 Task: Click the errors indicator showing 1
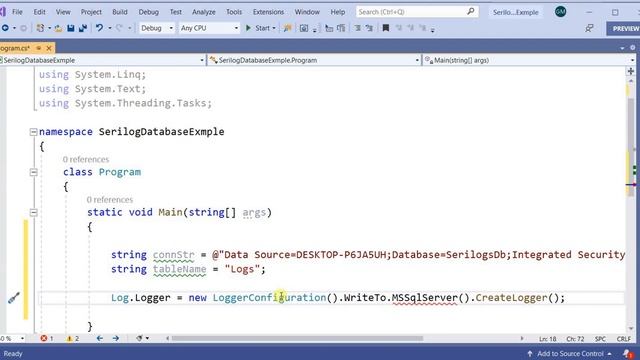[47, 338]
